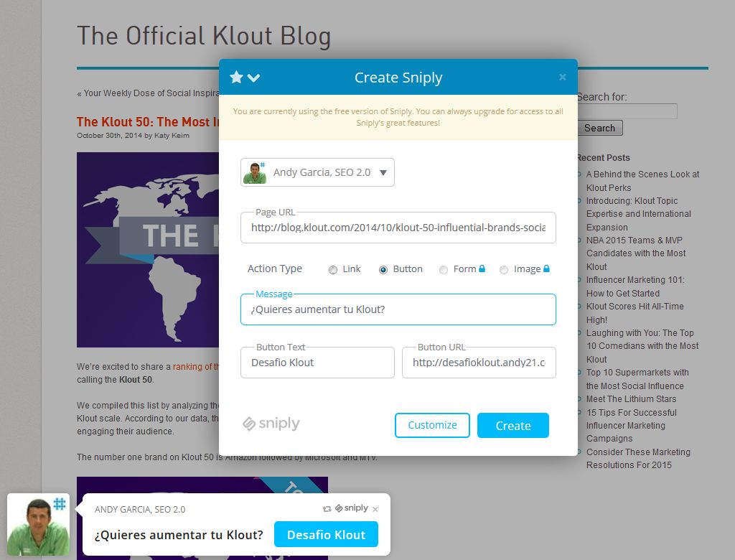Expand the chevron menu beside the star
Image resolution: width=735 pixels, height=560 pixels.
point(253,78)
